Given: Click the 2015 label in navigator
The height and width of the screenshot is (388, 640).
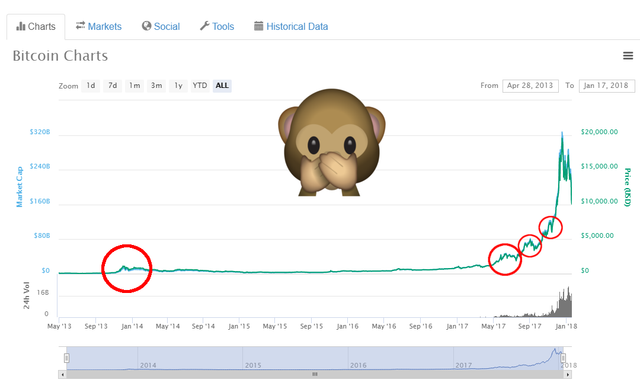Looking at the screenshot, I should [253, 365].
